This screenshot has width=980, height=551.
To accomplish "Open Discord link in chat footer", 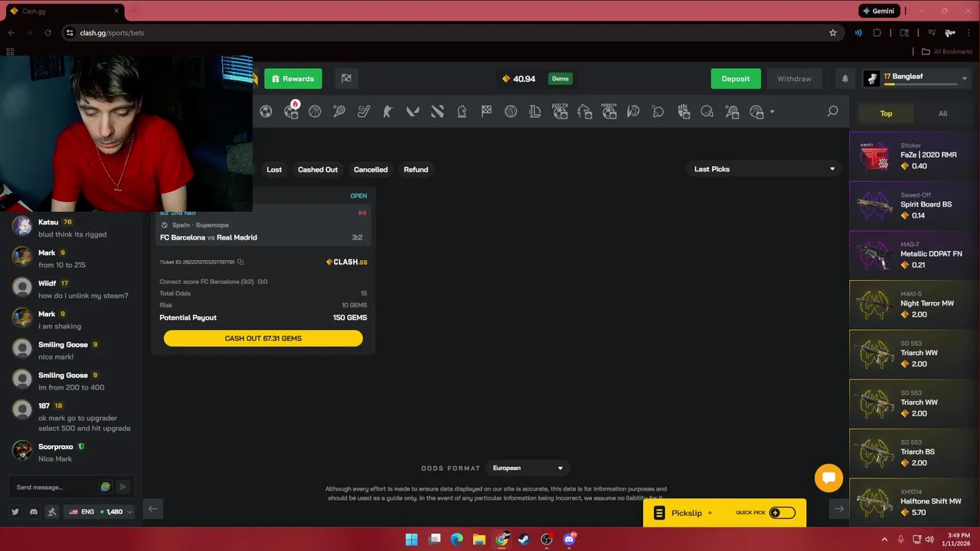I will click(x=34, y=511).
